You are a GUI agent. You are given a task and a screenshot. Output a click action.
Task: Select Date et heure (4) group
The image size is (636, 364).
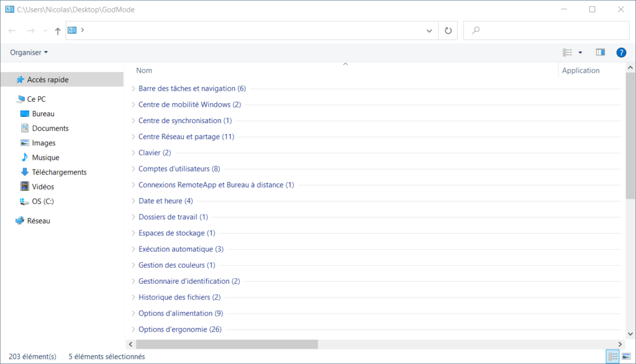point(165,201)
